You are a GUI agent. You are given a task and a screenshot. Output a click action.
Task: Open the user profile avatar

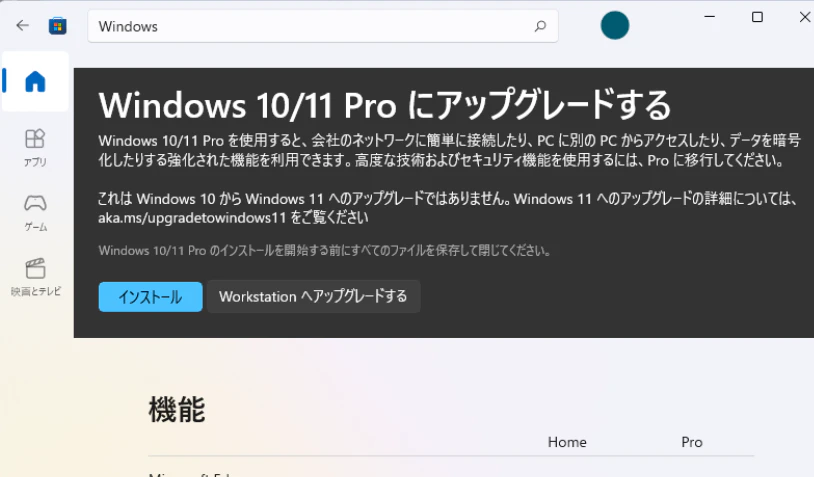(615, 25)
